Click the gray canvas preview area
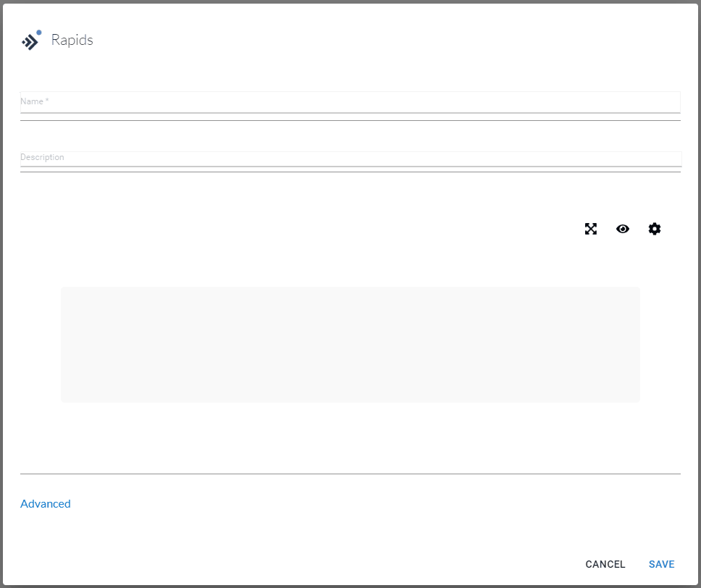Viewport: 701px width, 588px height. tap(350, 344)
